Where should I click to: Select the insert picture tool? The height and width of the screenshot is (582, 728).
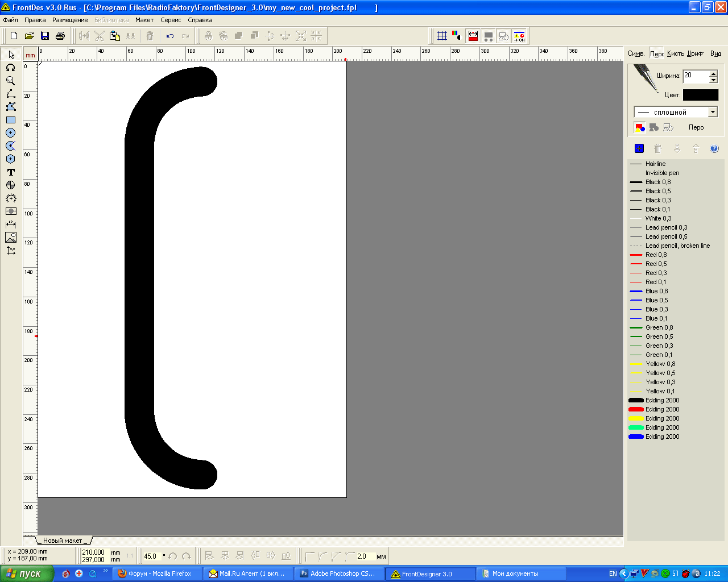[11, 238]
